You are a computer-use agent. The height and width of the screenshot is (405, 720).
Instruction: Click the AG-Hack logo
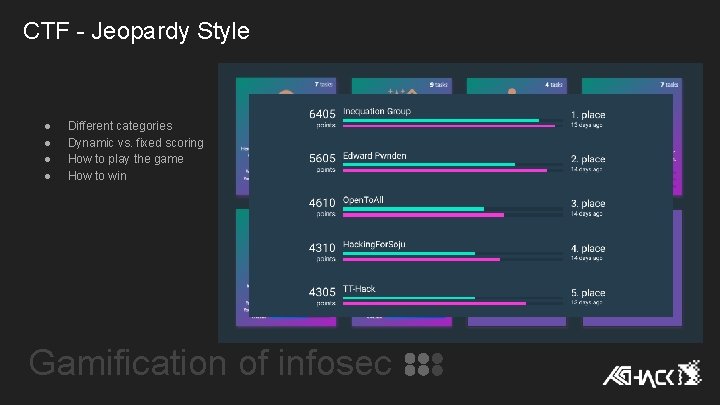[x=652, y=374]
